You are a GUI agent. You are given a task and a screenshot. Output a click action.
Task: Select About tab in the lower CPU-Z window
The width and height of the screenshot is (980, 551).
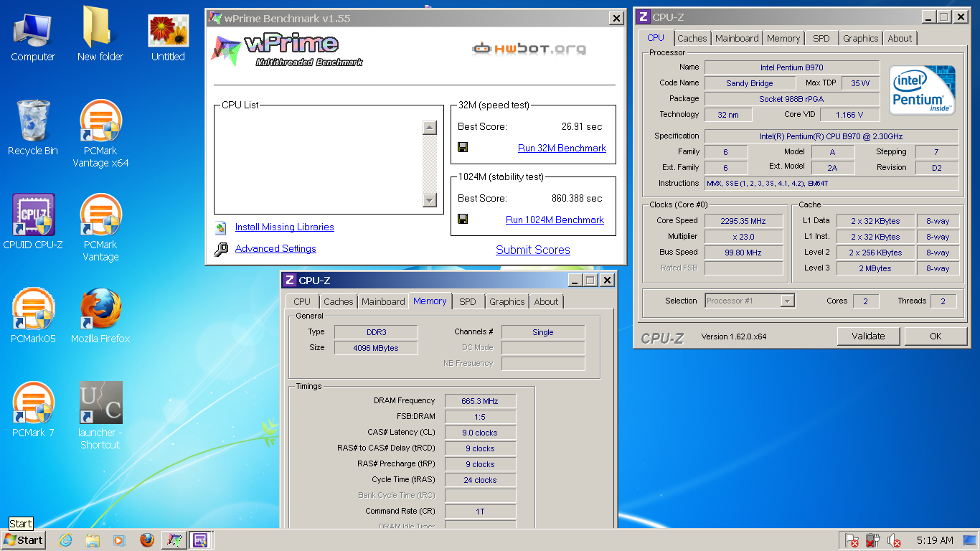[546, 302]
